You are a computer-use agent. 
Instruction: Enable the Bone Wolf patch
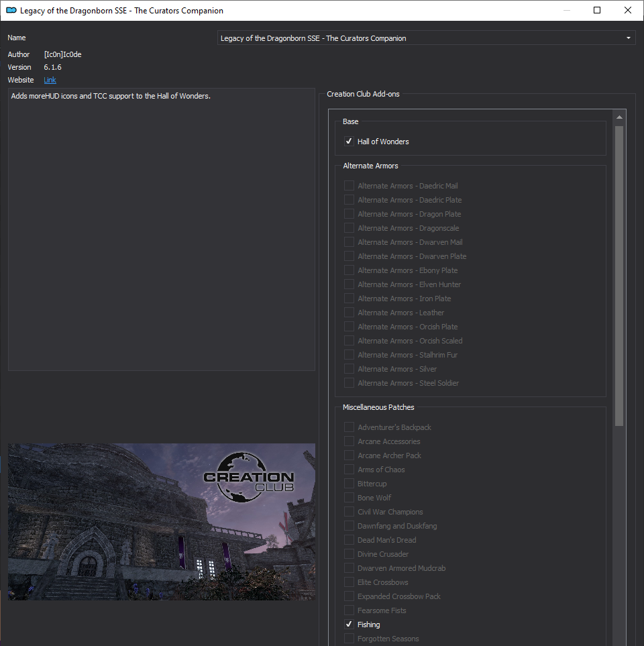coord(349,498)
